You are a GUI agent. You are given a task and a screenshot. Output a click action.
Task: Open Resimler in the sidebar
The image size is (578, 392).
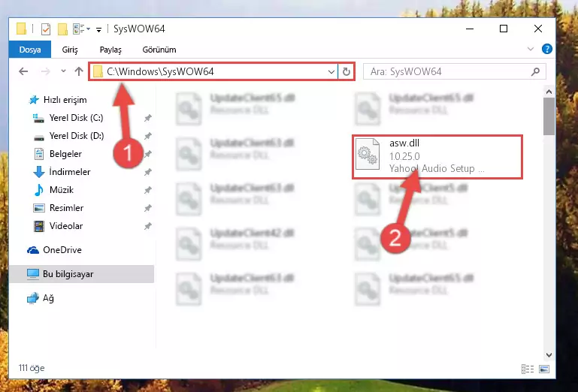tap(58, 208)
